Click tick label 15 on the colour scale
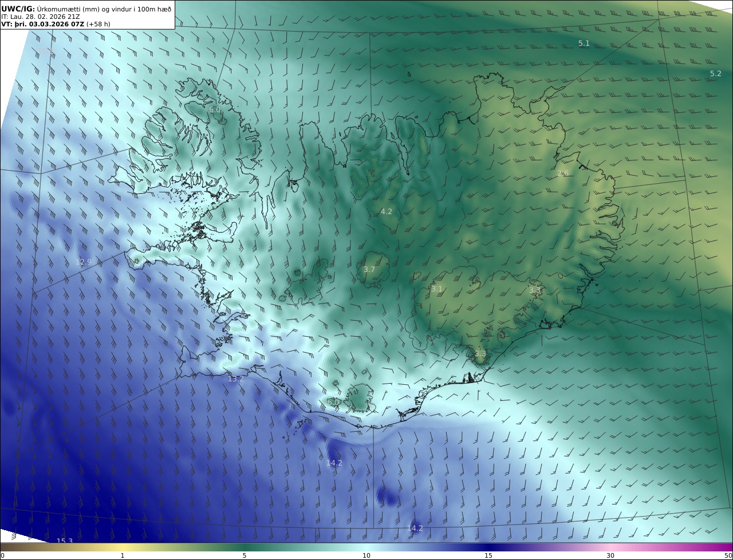Screen dimensions: 733x560 tap(488, 555)
